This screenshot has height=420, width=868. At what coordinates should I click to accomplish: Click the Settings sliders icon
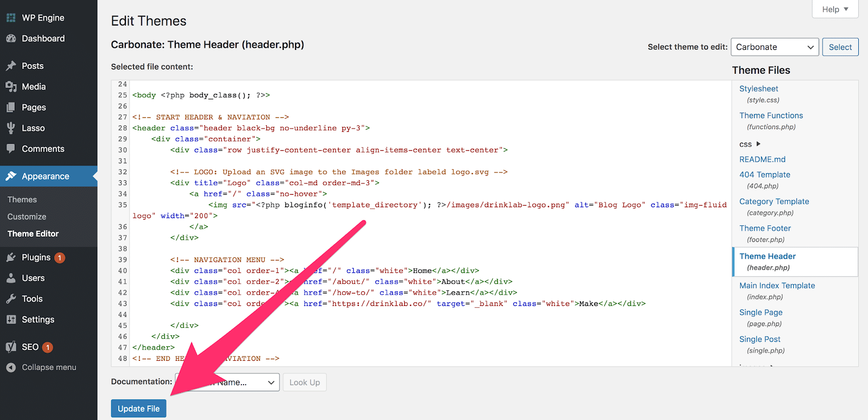click(x=11, y=320)
